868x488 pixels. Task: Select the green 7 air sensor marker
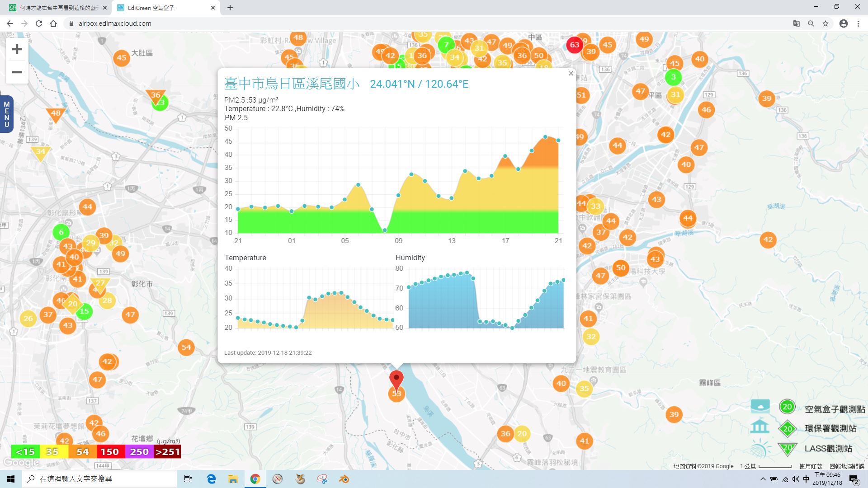(446, 45)
